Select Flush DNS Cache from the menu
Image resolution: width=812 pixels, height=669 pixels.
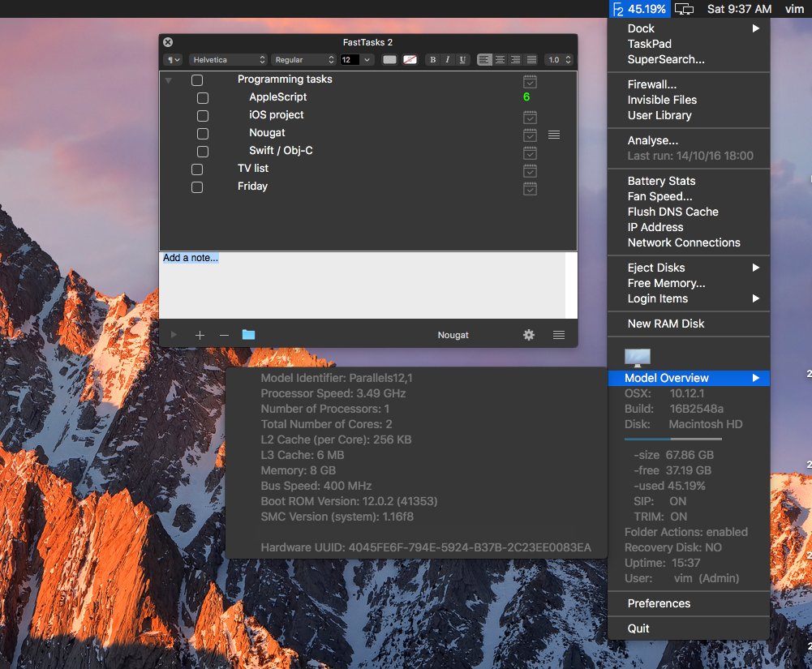coord(672,212)
